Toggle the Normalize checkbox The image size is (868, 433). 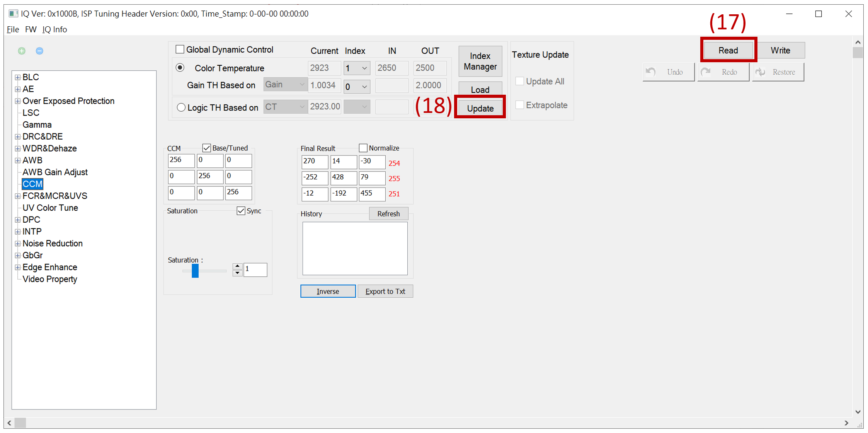pos(363,148)
